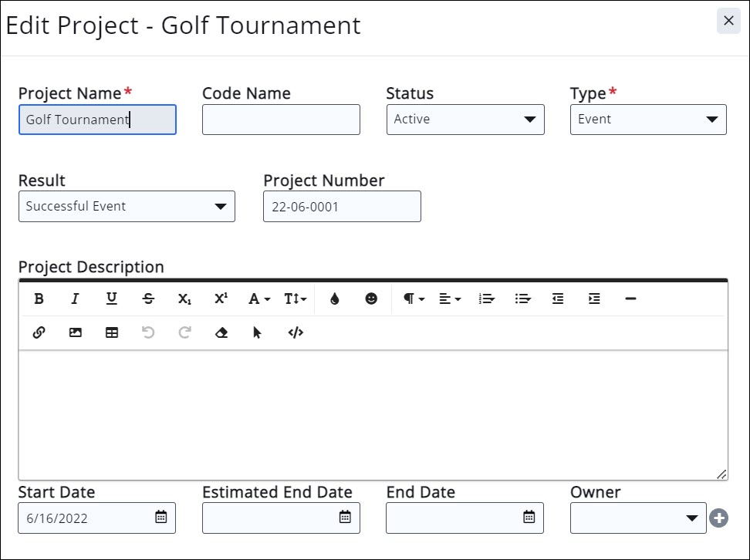Toggle bold formatting in description editor
The height and width of the screenshot is (560, 750).
pos(39,299)
